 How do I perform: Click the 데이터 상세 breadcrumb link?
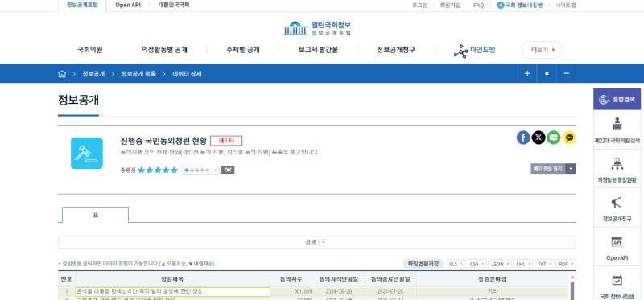[x=187, y=74]
